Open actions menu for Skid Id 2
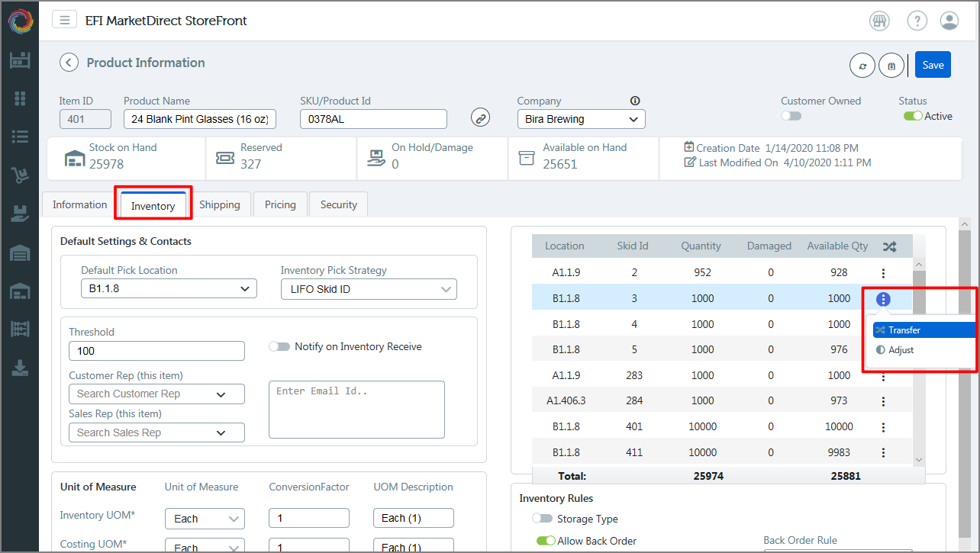 pyautogui.click(x=883, y=273)
